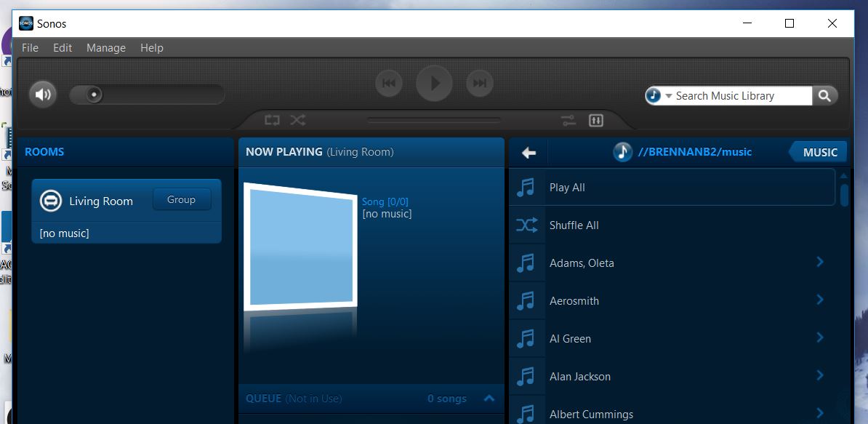Expand the Albert Cummings chevron

pos(821,412)
